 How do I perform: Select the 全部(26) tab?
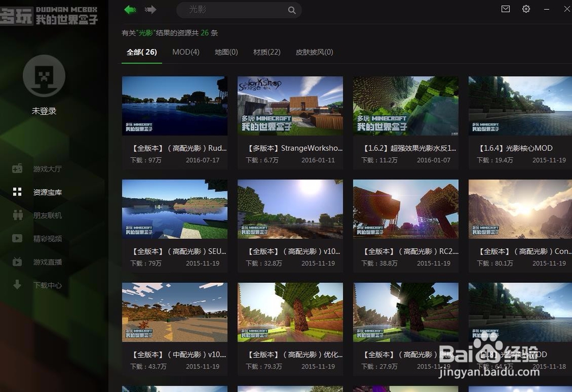point(141,52)
